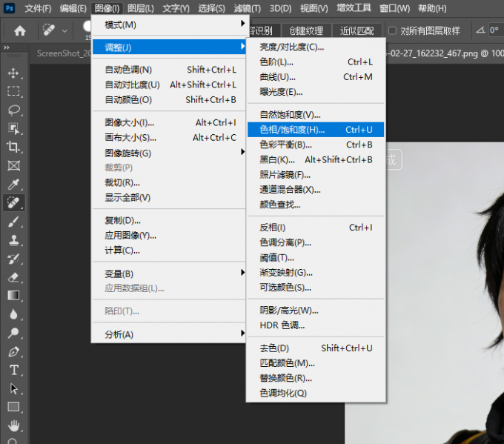Open the healing brush tool preset dropdown
The image size is (504, 444).
(x=64, y=31)
